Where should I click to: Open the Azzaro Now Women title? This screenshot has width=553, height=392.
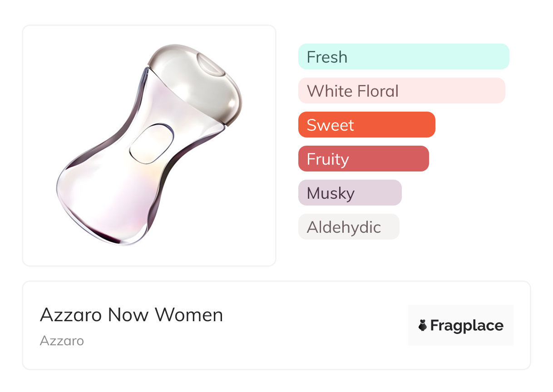(131, 315)
